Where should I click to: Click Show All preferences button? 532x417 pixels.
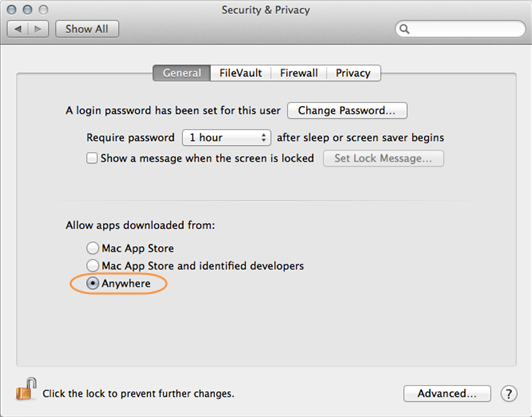click(87, 29)
